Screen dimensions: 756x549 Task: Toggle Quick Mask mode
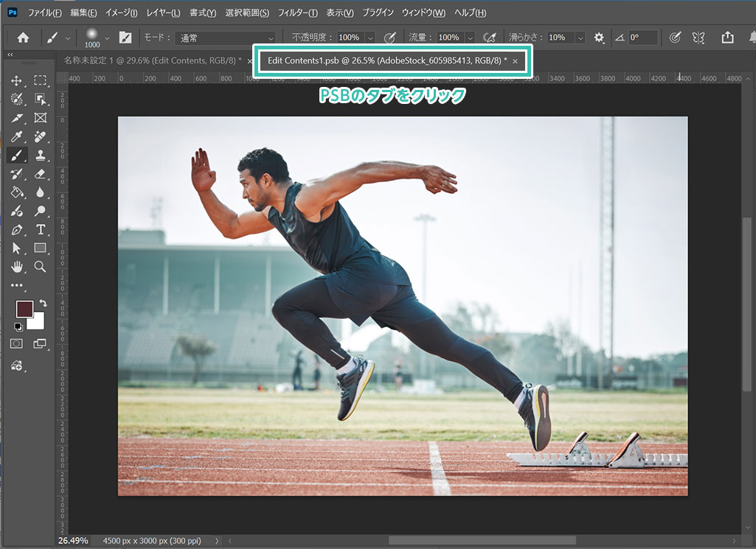click(16, 343)
